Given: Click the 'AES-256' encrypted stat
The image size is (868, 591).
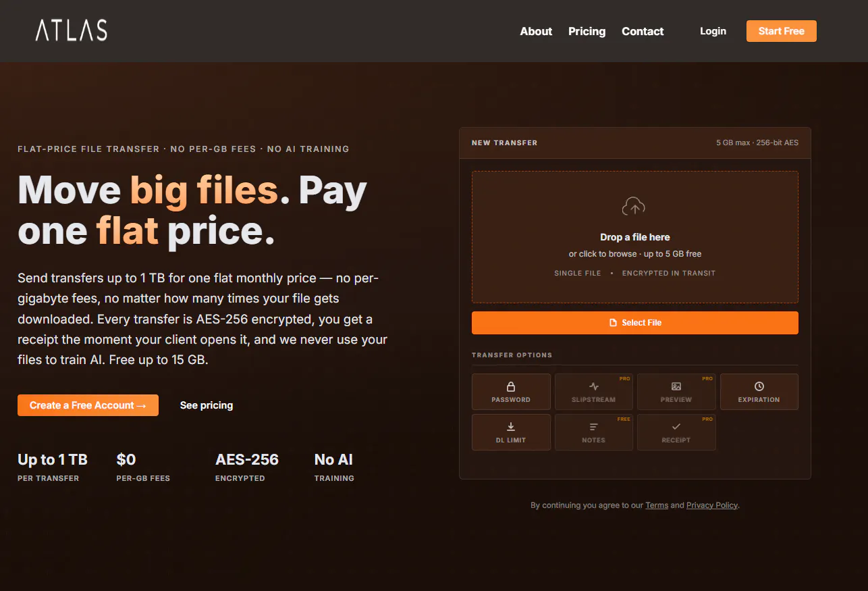Looking at the screenshot, I should pyautogui.click(x=247, y=467).
